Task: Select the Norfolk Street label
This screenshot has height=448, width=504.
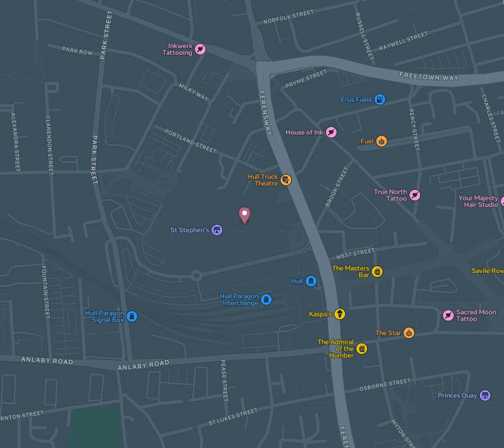Action: coord(289,17)
